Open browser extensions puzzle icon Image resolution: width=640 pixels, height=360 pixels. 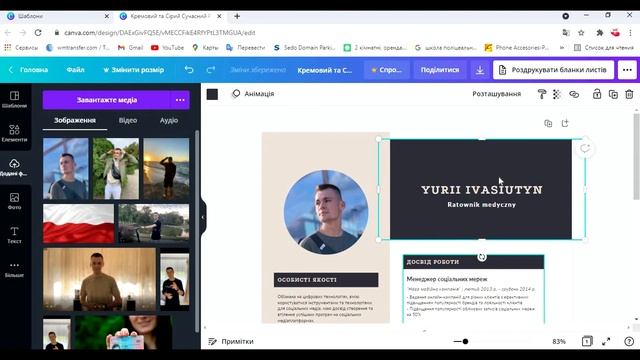pos(600,33)
